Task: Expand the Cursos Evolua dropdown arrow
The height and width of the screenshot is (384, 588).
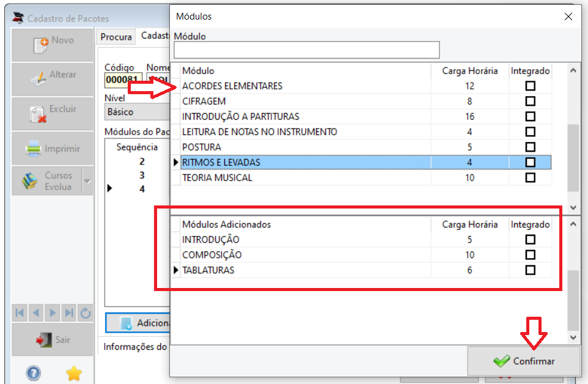Action: (87, 181)
